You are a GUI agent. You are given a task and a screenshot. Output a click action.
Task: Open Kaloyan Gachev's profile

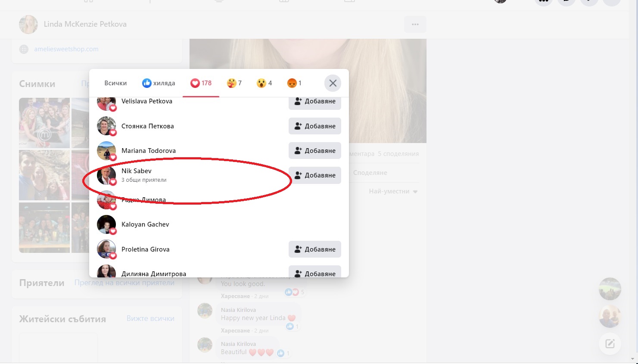tap(145, 224)
